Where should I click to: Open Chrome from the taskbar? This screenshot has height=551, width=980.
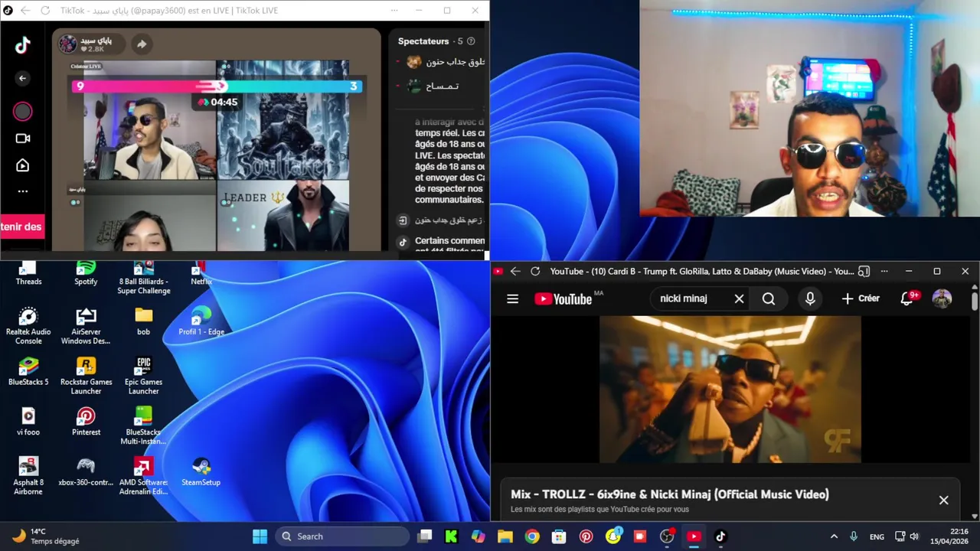coord(531,536)
